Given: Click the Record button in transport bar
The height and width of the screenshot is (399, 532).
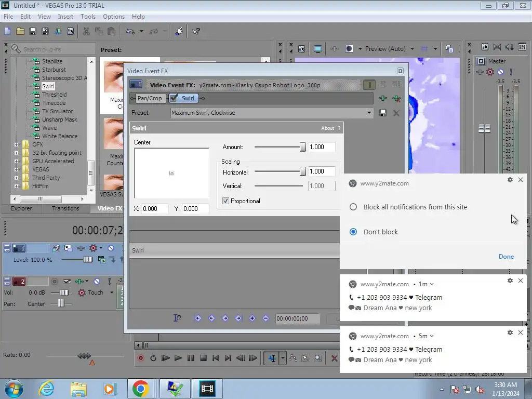Looking at the screenshot, I should pyautogui.click(x=140, y=358).
